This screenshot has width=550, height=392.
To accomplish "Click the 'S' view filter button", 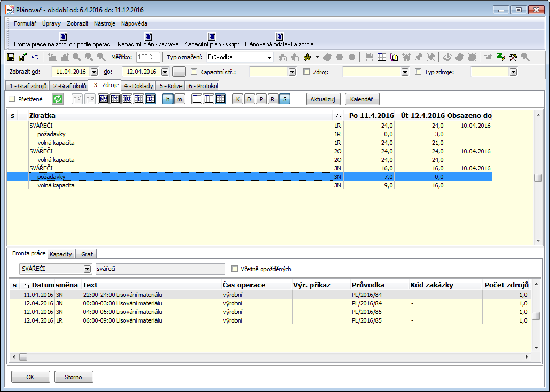I will click(285, 99).
